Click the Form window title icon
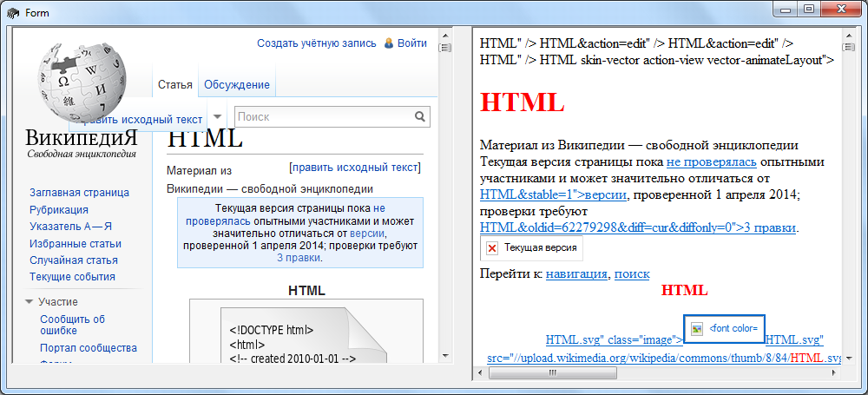This screenshot has width=868, height=395. (x=12, y=12)
